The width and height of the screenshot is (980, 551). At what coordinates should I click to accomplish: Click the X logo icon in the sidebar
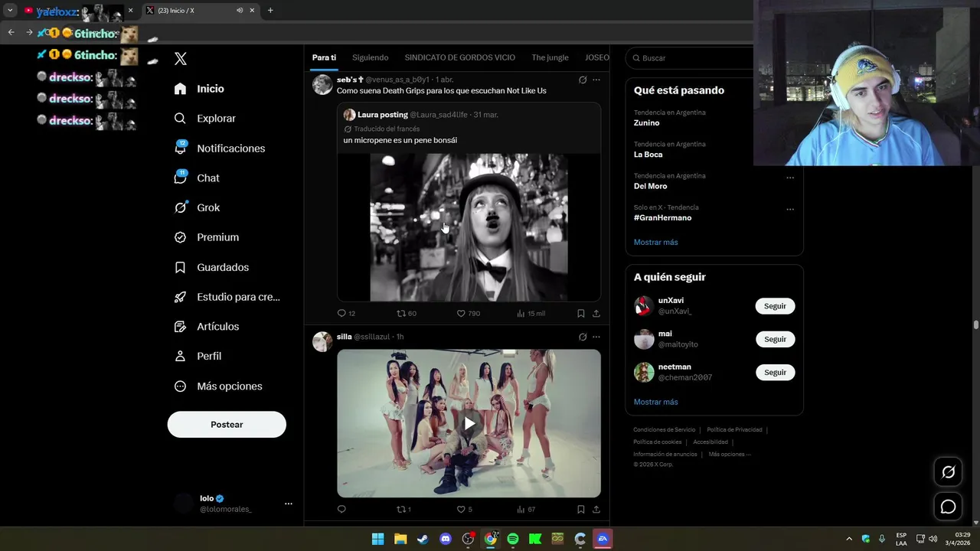pyautogui.click(x=181, y=59)
